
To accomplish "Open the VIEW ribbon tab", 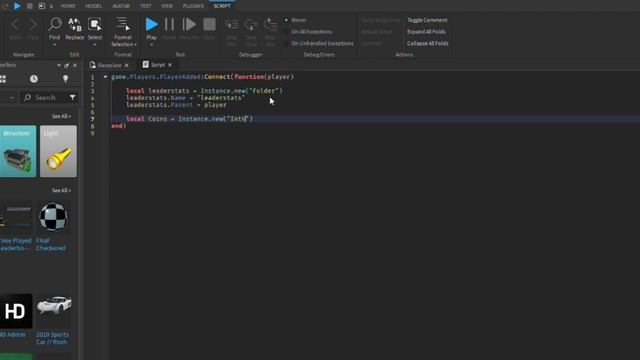I will (167, 6).
